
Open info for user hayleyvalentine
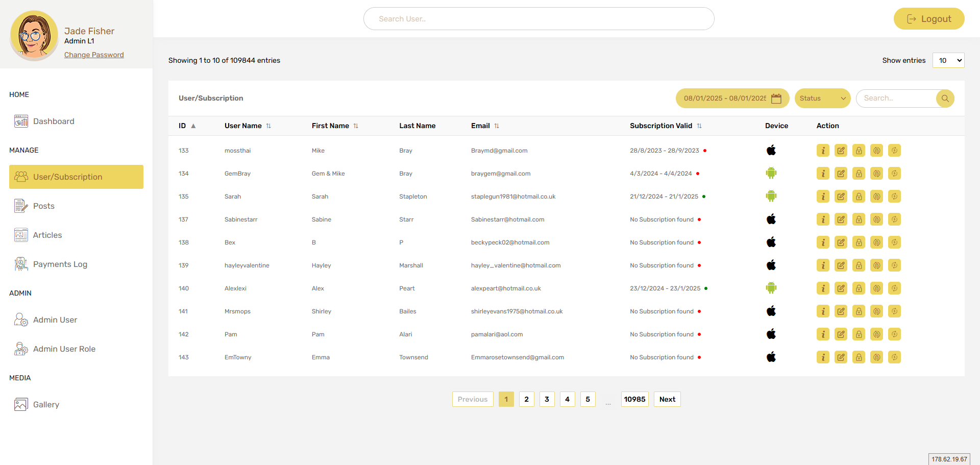coord(823,265)
